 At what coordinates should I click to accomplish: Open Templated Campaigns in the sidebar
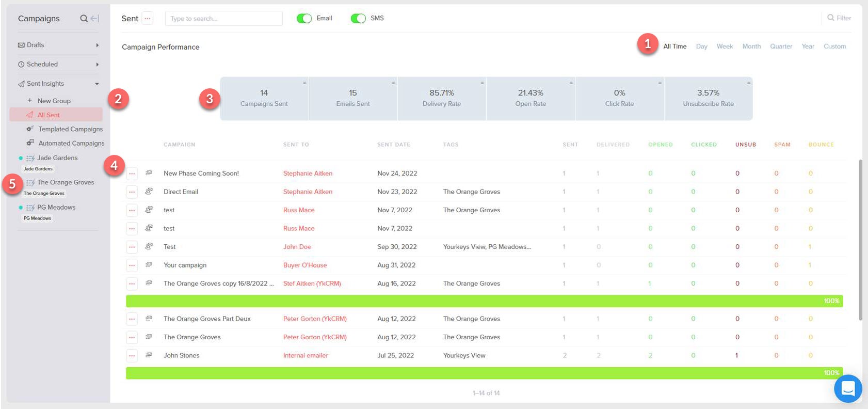(x=70, y=129)
